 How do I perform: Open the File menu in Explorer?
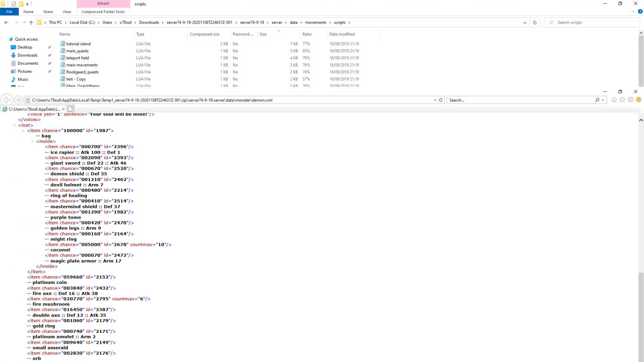9,12
